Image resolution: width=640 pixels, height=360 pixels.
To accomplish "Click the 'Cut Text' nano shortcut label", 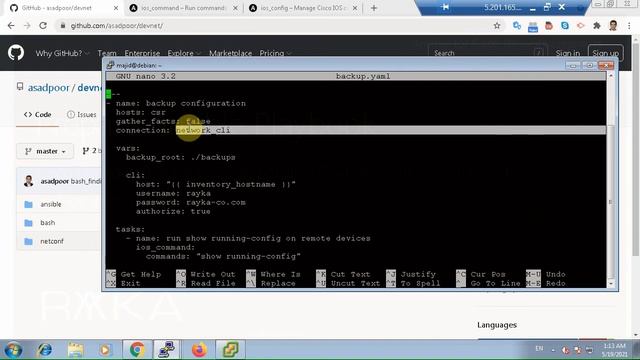I will point(350,274).
